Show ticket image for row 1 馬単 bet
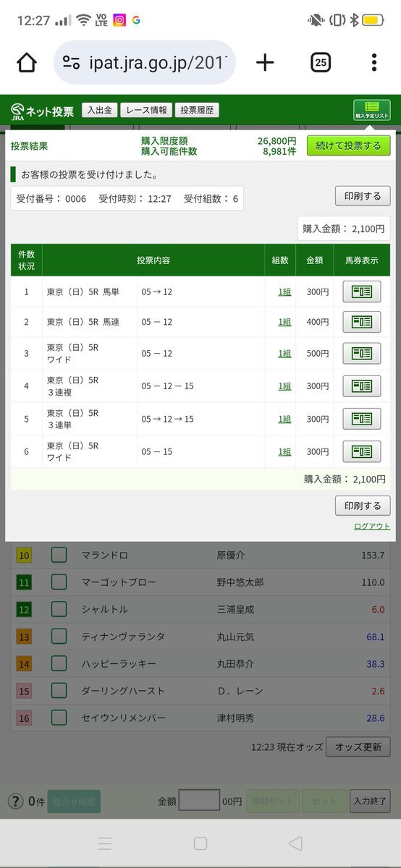Image resolution: width=401 pixels, height=868 pixels. click(x=361, y=292)
